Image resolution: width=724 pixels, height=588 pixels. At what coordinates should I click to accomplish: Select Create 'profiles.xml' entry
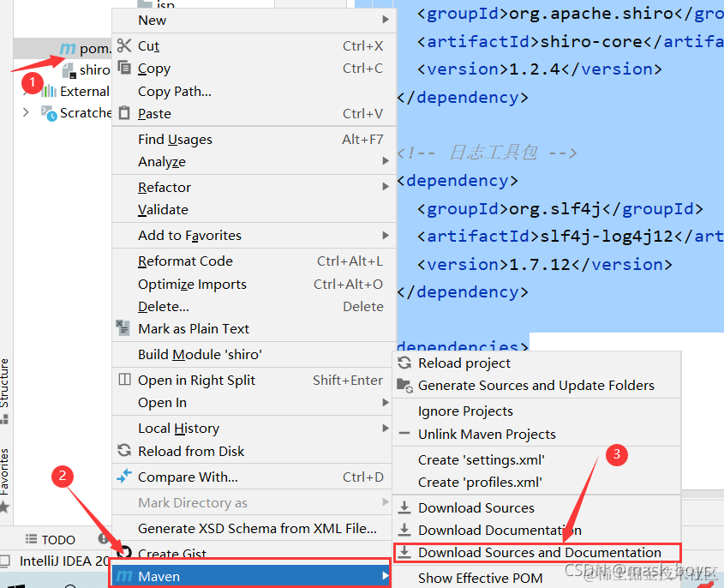pos(536,483)
